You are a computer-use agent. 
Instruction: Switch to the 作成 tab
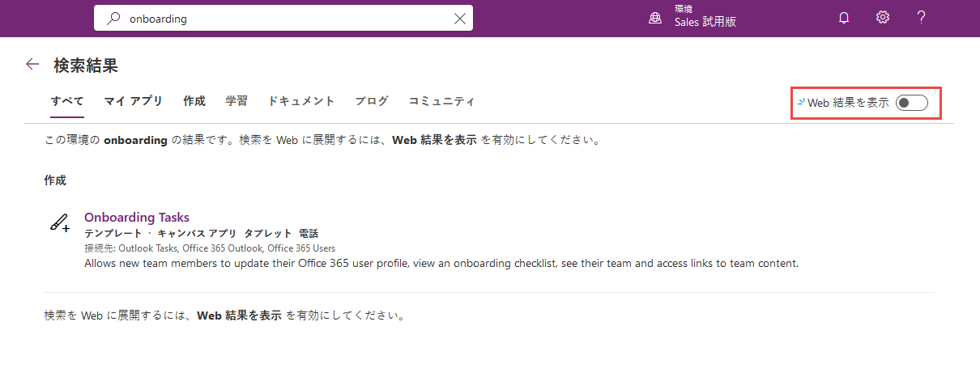coord(194,101)
